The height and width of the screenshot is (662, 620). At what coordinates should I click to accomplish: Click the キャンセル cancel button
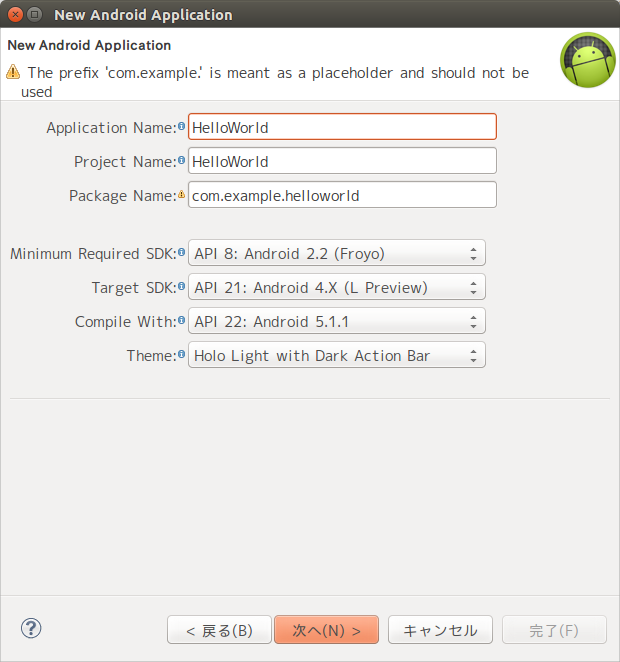coord(441,630)
